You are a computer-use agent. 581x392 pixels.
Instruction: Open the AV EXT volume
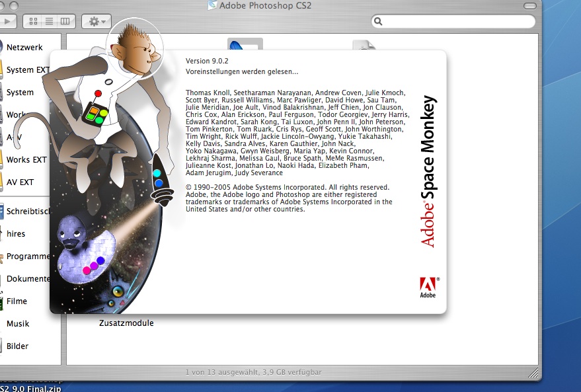(x=20, y=182)
